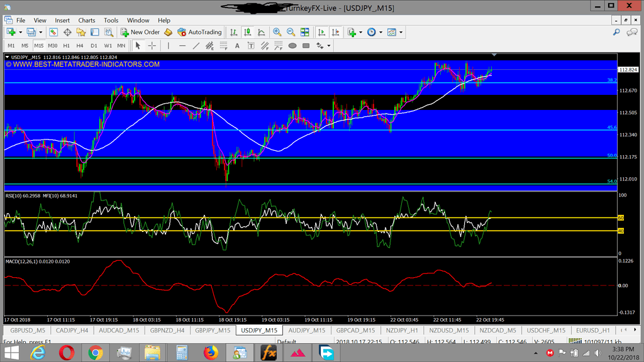The height and width of the screenshot is (362, 644).
Task: Open MetaEditor via the yellow diamond icon
Action: coord(167,32)
